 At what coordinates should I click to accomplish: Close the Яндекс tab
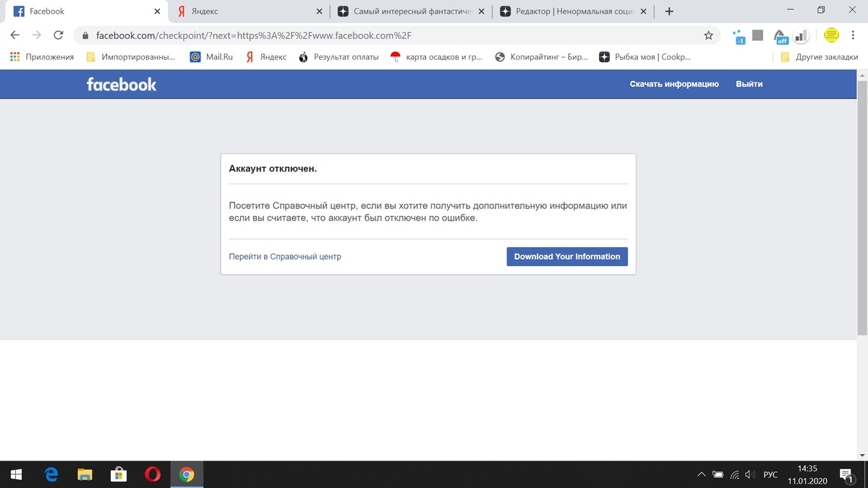click(320, 11)
